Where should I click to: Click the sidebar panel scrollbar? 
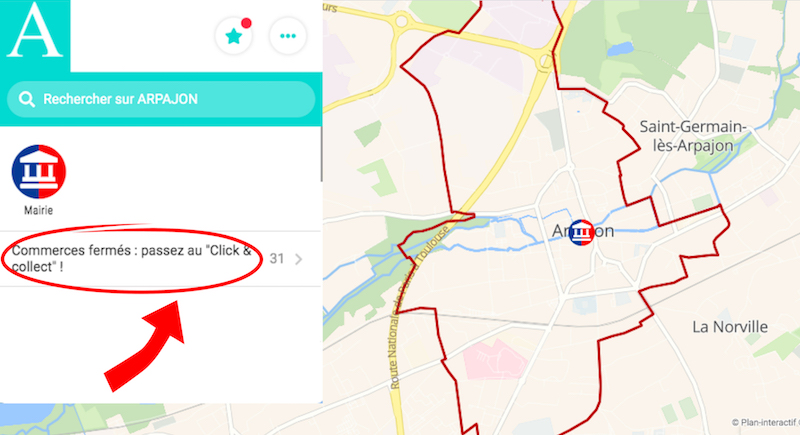tap(321, 153)
